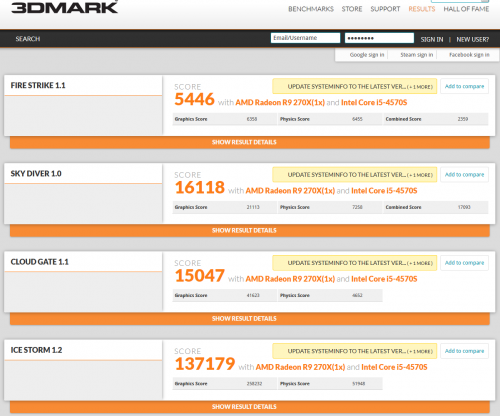Screen dimensions: 500x416
Task: Add Fire Strike result to compare
Action: point(464,86)
